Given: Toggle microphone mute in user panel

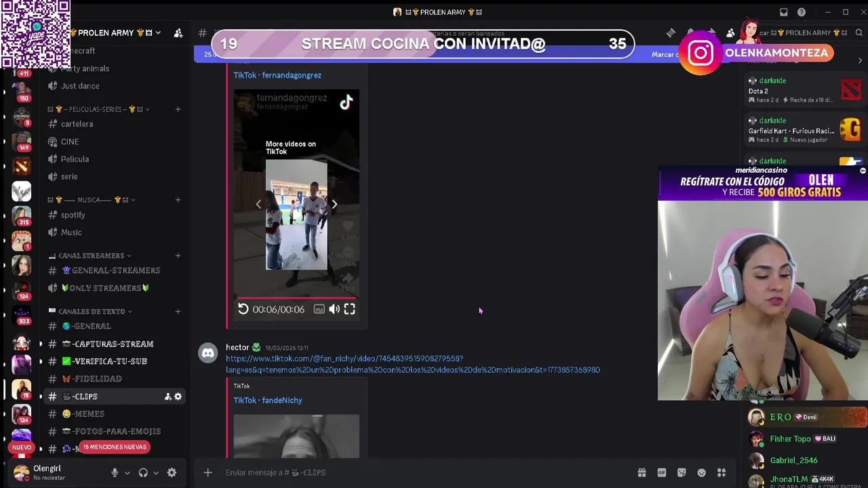Looking at the screenshot, I should pyautogui.click(x=115, y=472).
